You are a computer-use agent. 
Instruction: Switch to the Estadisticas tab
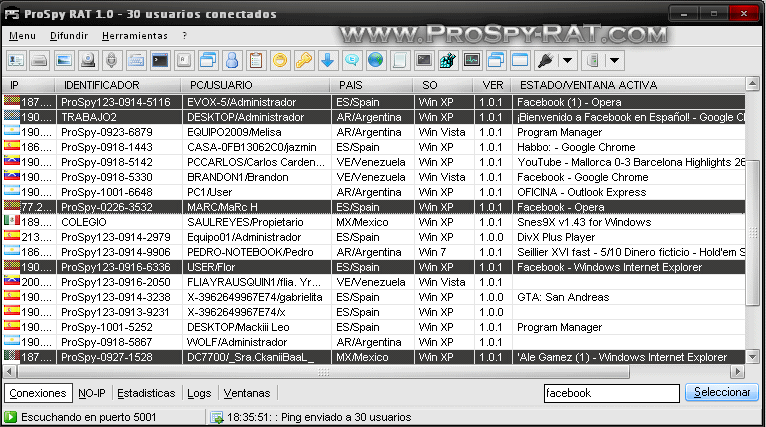tap(146, 393)
